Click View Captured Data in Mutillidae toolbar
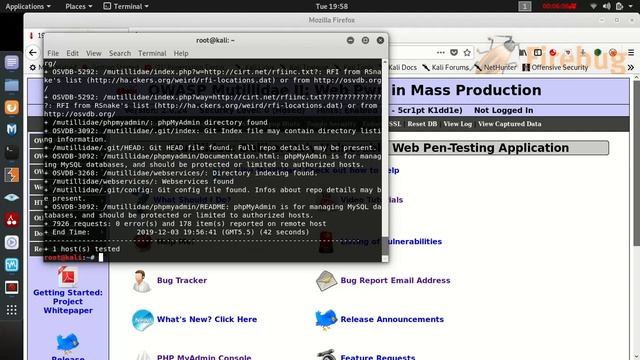 pos(509,124)
